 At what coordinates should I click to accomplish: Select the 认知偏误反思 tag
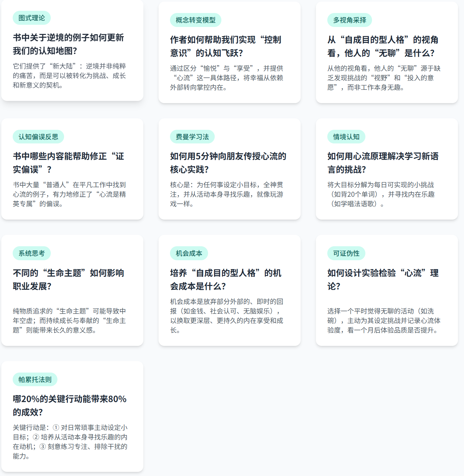[x=38, y=137]
